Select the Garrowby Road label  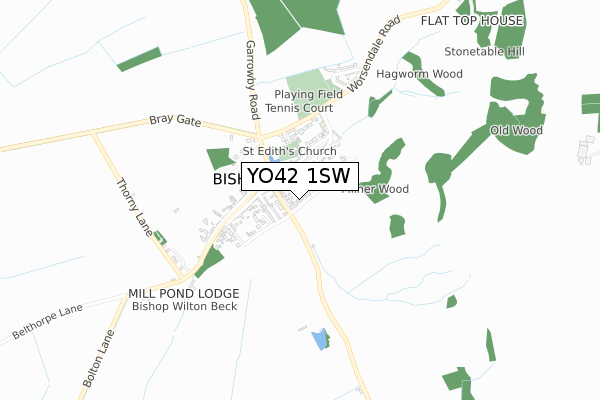pos(252,80)
